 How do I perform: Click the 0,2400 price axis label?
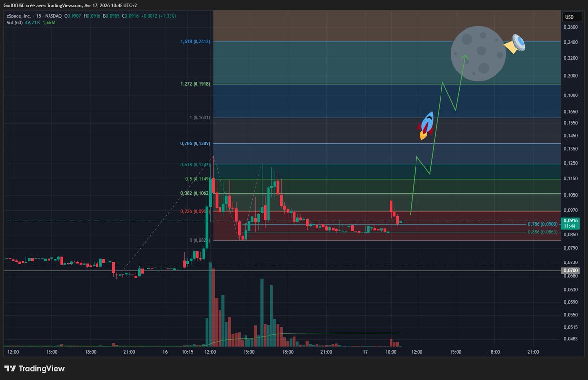pyautogui.click(x=570, y=42)
